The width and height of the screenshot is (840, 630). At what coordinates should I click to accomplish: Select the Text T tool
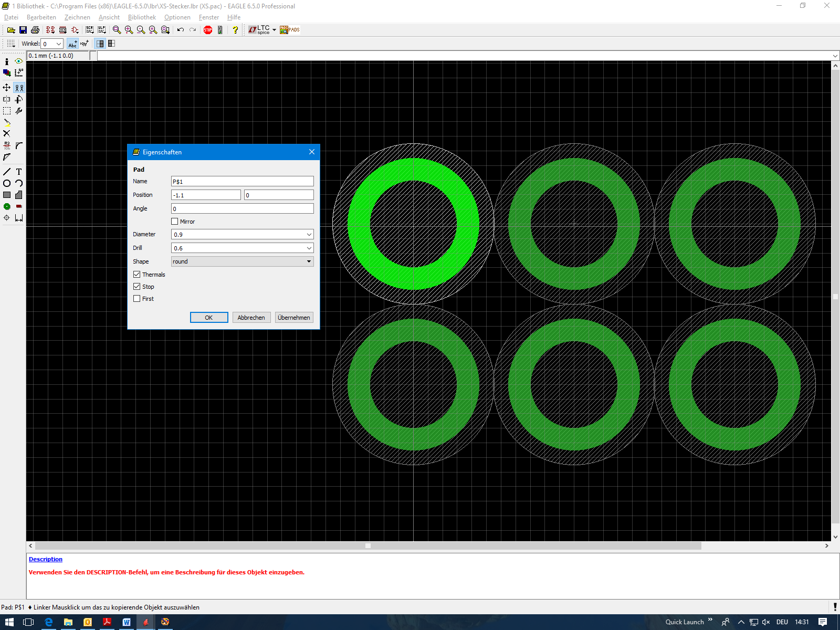(19, 172)
